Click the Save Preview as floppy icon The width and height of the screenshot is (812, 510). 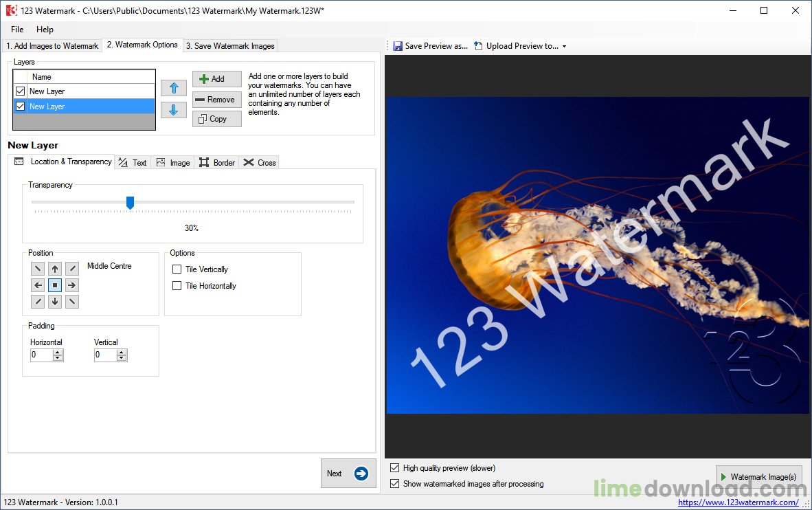398,46
